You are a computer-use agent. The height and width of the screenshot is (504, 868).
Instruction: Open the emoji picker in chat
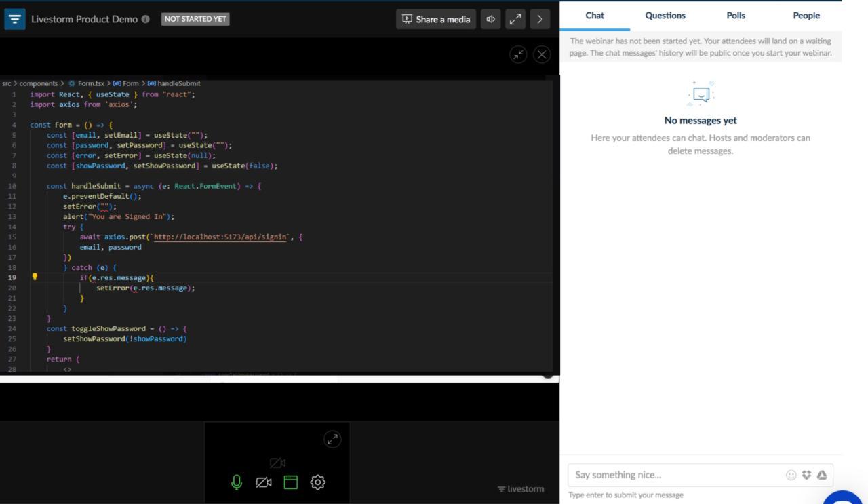point(791,475)
